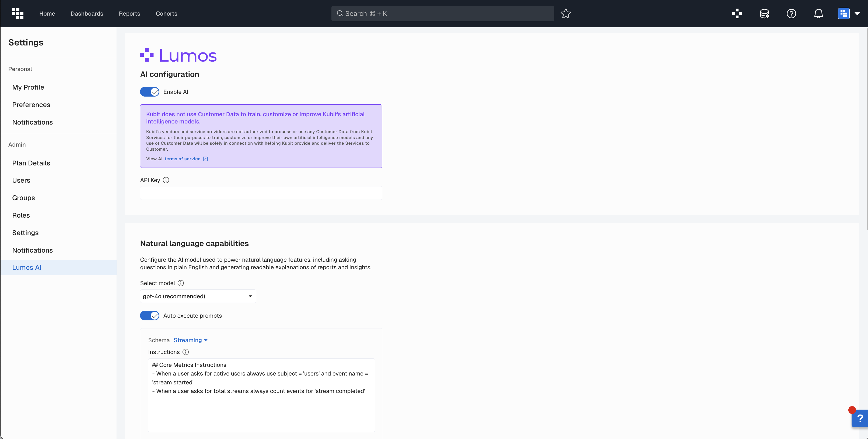Select Lumos AI in the sidebar
The height and width of the screenshot is (439, 868).
coord(59,267)
